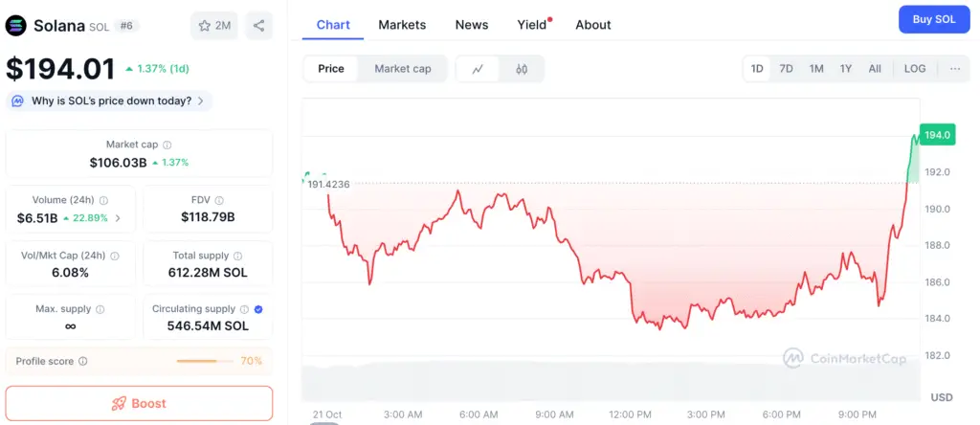Click the info icon beside Market cap
Viewport: 980px width, 425px height.
[x=167, y=145]
